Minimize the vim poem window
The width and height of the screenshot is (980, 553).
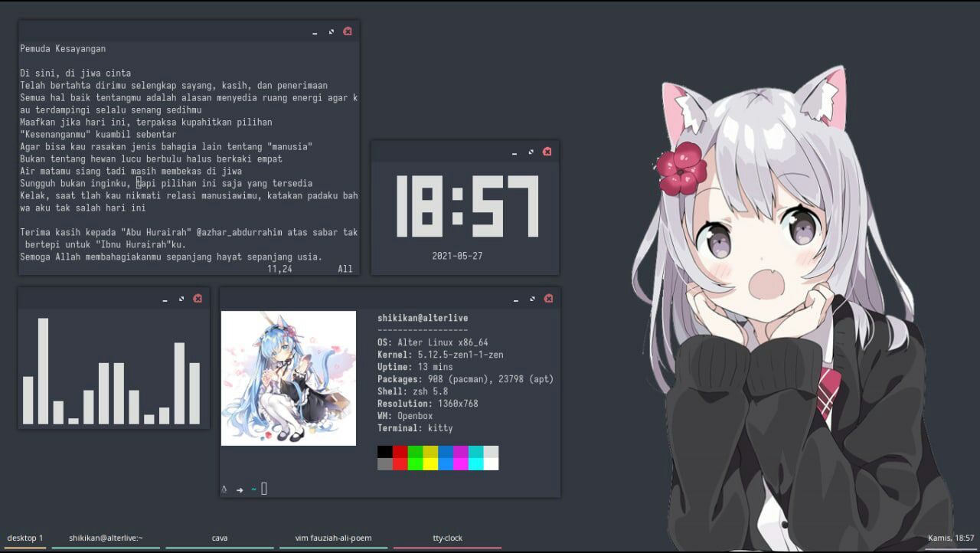pos(315,33)
